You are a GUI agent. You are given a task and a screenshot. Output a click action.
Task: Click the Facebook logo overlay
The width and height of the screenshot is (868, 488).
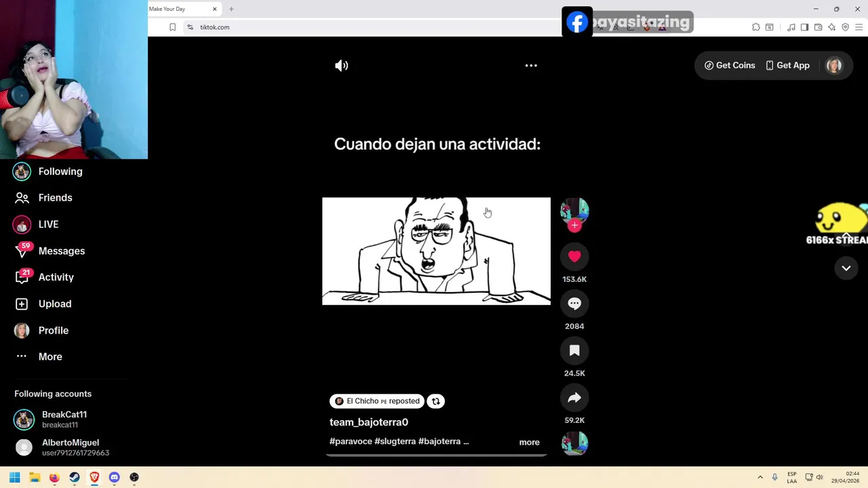click(577, 22)
